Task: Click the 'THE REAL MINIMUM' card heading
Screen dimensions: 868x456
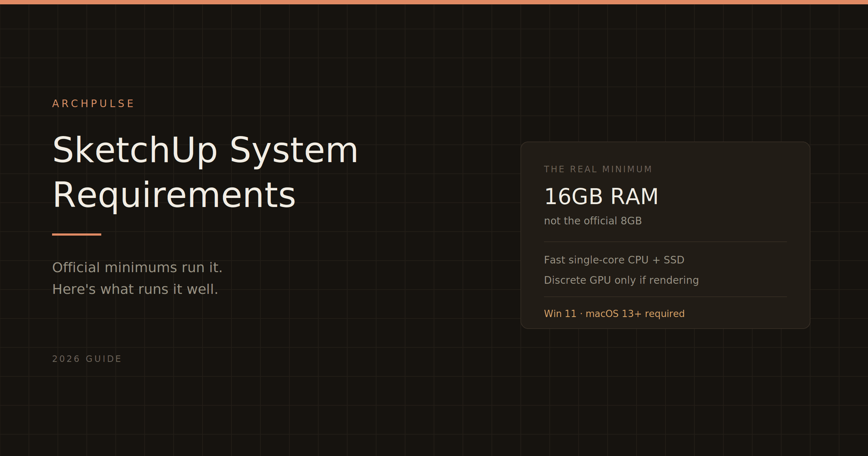Action: (598, 169)
